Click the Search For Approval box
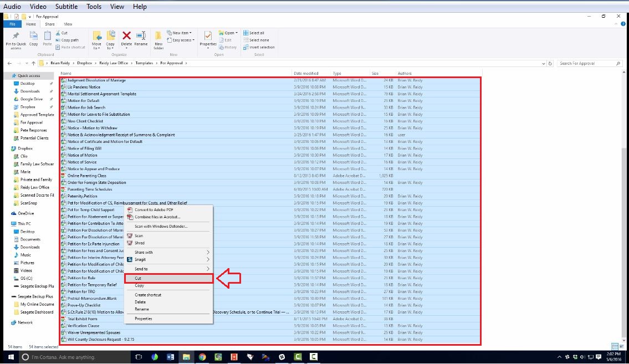Image resolution: width=629 pixels, height=364 pixels. (590, 63)
